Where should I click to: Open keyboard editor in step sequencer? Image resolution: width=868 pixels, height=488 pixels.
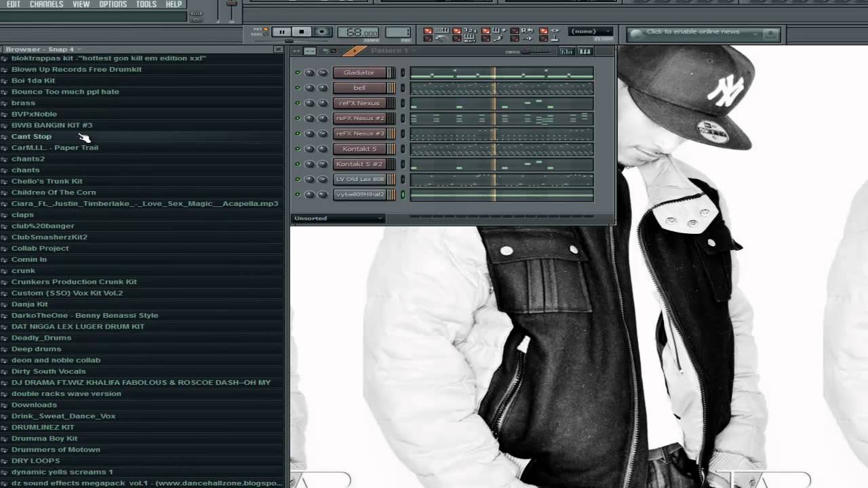(x=585, y=52)
